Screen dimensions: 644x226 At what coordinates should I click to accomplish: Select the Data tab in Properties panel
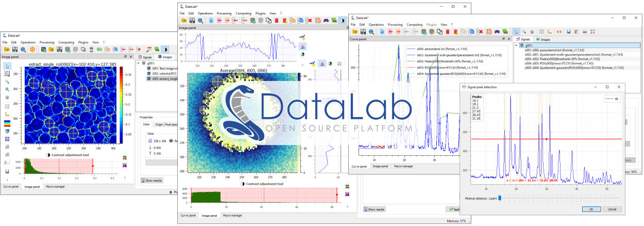146,124
